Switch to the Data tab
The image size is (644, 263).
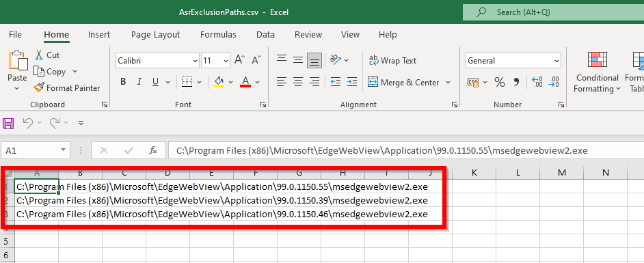pyautogui.click(x=265, y=34)
